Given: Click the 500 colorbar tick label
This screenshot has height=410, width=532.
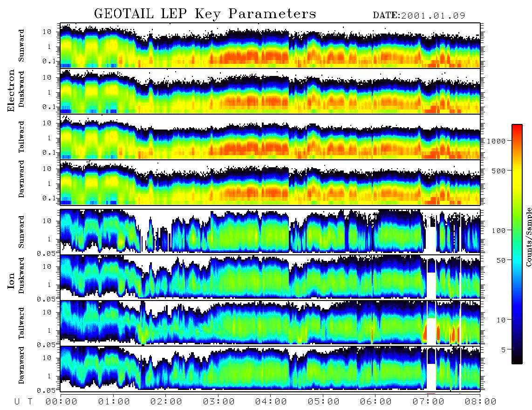Looking at the screenshot, I should point(499,171).
